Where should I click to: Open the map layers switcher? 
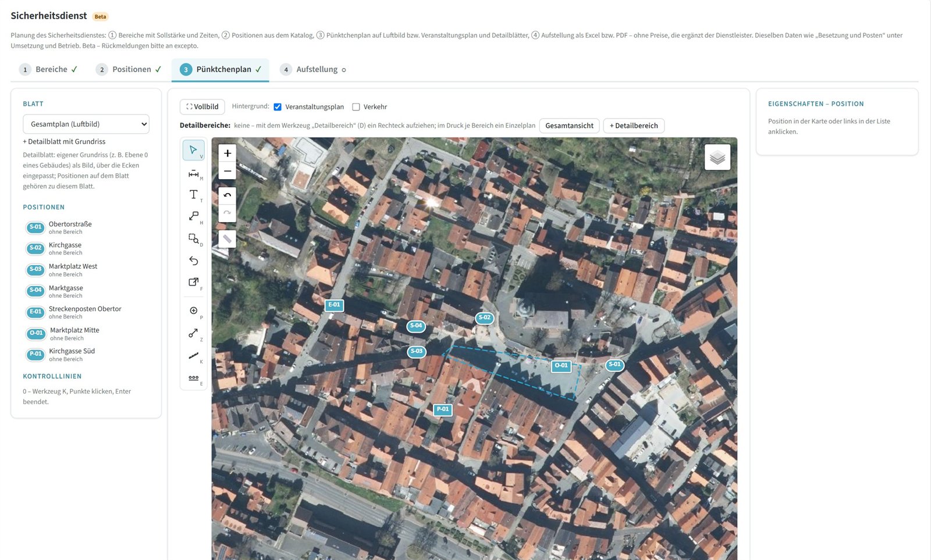point(717,157)
